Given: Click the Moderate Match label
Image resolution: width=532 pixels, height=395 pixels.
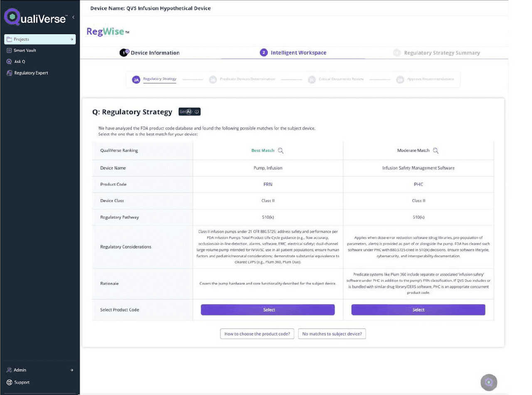Looking at the screenshot, I should pos(413,150).
